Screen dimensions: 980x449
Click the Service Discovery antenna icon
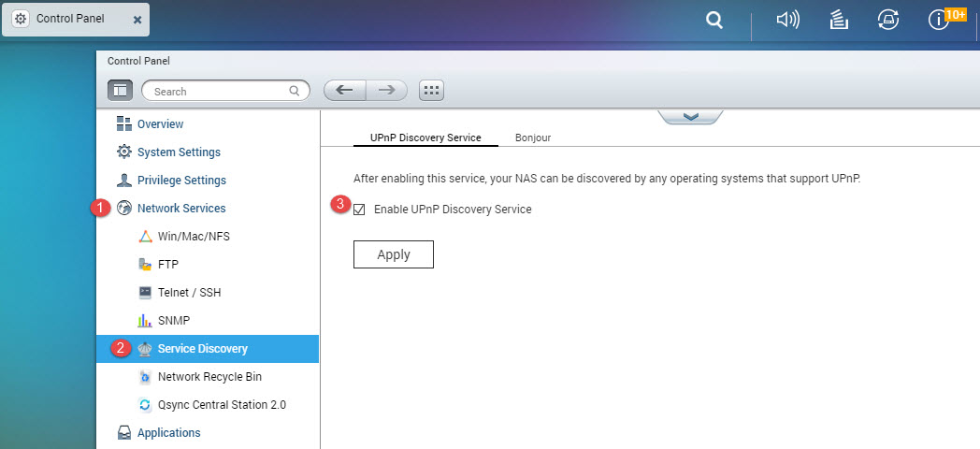(145, 349)
